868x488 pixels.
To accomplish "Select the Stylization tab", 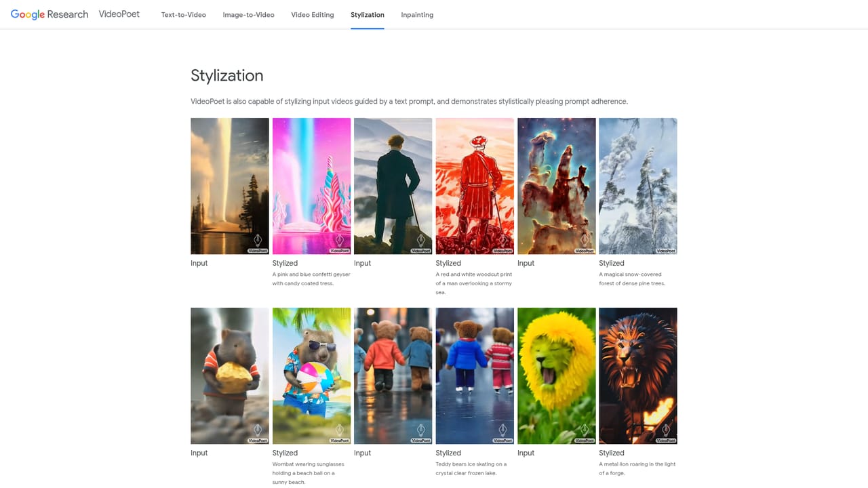I will pos(368,15).
